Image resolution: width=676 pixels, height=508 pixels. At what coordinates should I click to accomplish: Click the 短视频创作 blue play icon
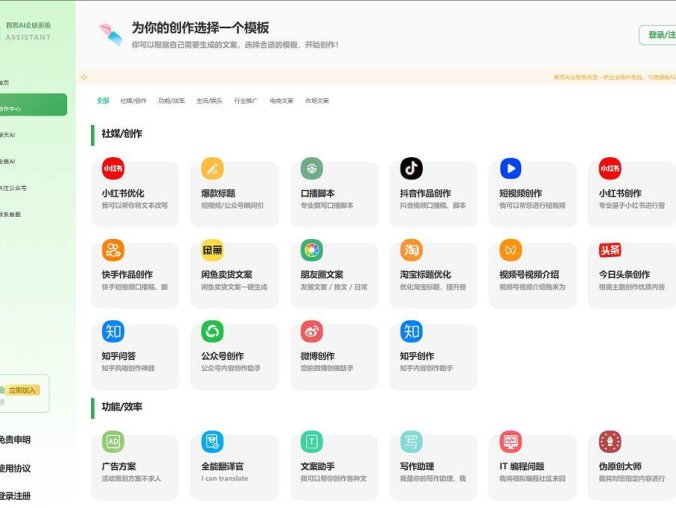click(x=510, y=168)
